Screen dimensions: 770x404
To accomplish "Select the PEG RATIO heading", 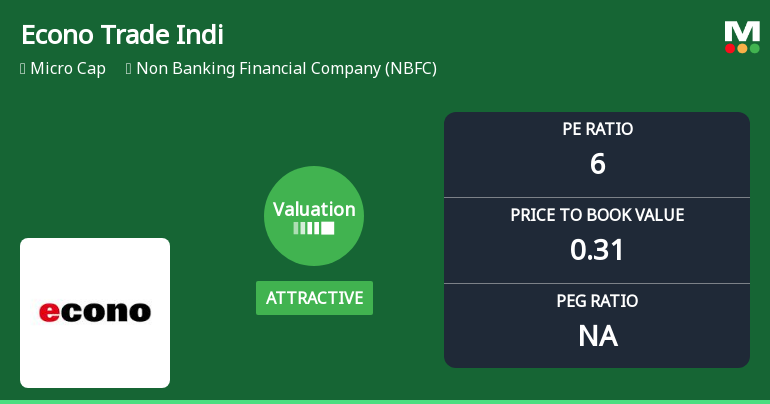I will [x=597, y=301].
